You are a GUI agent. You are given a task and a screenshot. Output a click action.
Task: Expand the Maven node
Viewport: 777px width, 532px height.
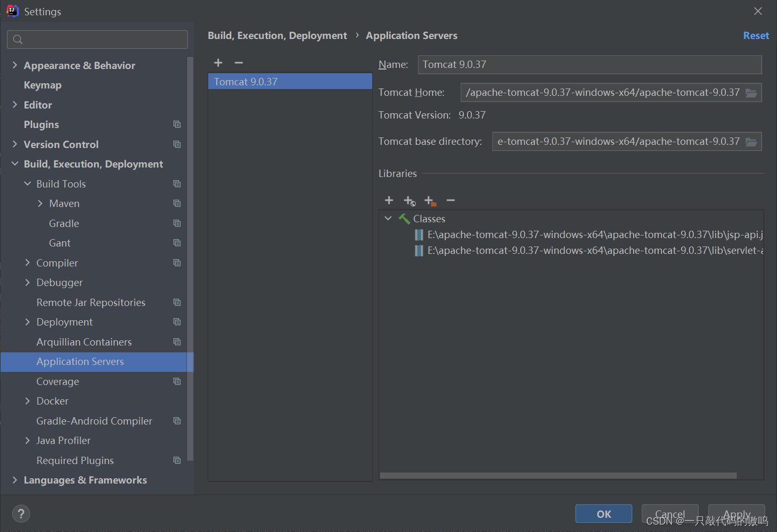(x=40, y=203)
